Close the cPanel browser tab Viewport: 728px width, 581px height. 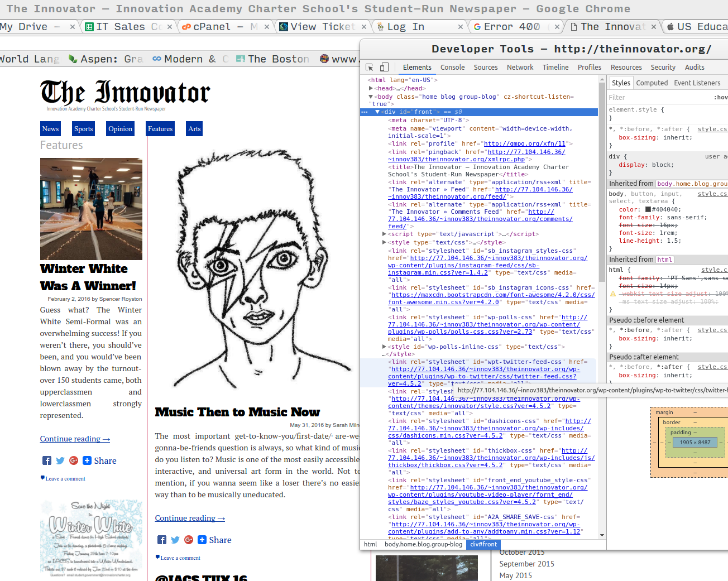(x=267, y=27)
